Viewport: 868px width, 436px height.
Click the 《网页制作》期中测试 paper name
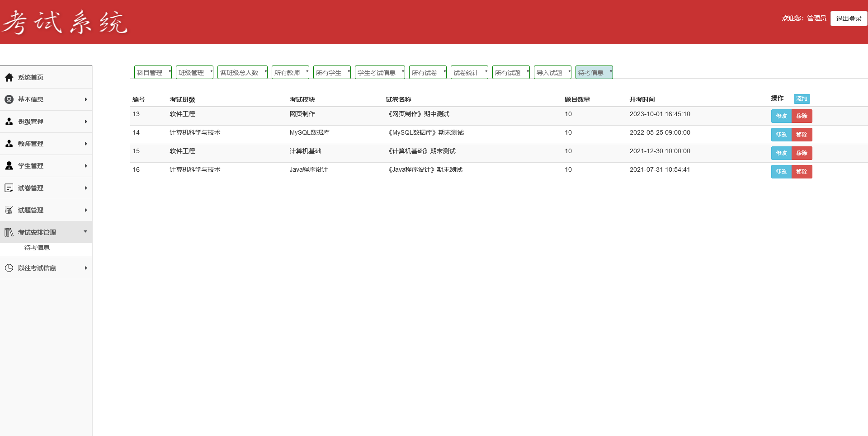[418, 114]
